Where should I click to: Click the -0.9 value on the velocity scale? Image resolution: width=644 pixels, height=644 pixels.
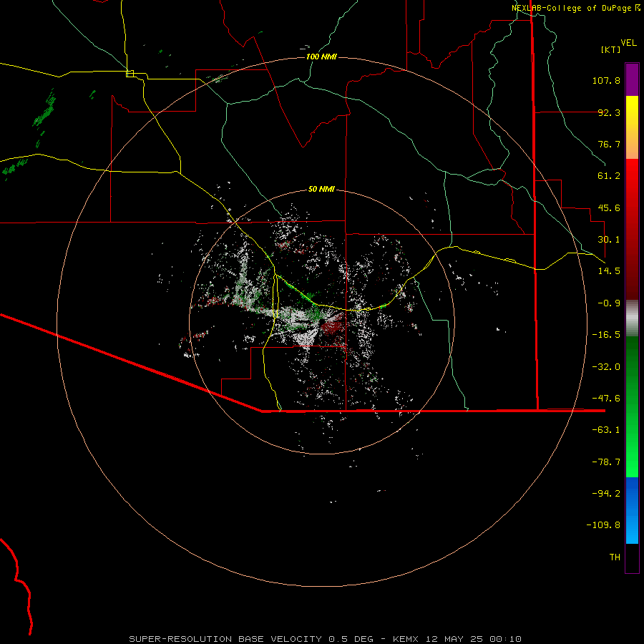click(x=609, y=303)
